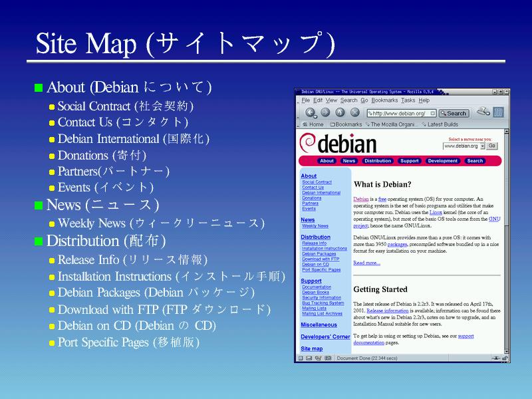Image resolution: width=532 pixels, height=399 pixels.
Task: Expand the server mirror dropdown www.debian.org
Action: (x=481, y=146)
